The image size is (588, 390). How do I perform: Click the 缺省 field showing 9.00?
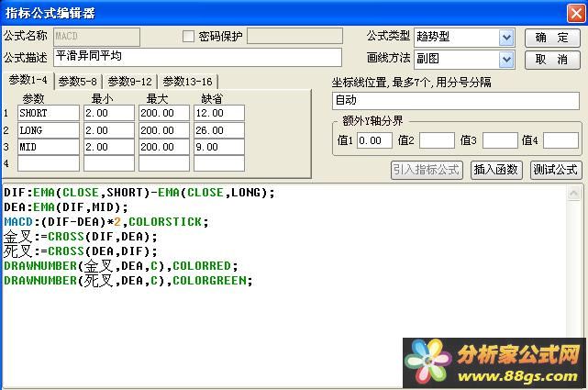[x=219, y=147]
